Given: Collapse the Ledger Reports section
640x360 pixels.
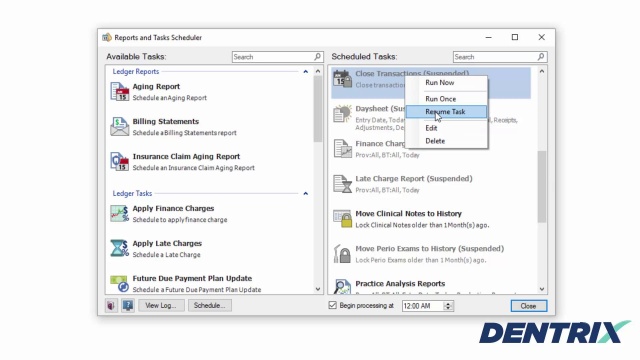Looking at the screenshot, I should [x=305, y=71].
